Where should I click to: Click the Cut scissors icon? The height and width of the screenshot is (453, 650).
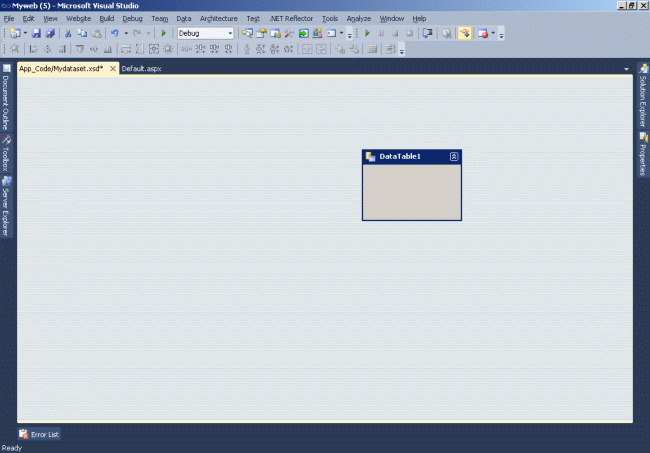click(68, 33)
